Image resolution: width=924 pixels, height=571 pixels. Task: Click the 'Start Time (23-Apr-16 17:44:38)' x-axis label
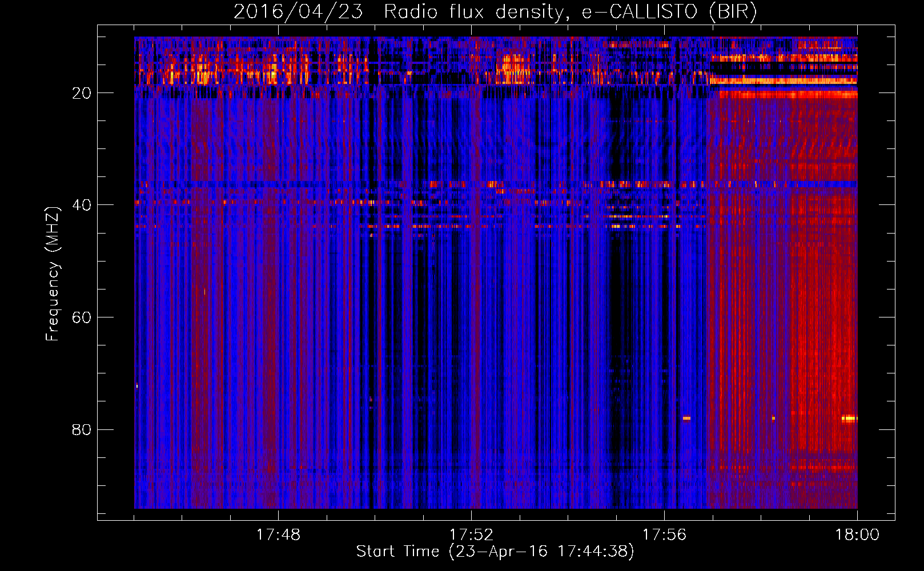(495, 552)
